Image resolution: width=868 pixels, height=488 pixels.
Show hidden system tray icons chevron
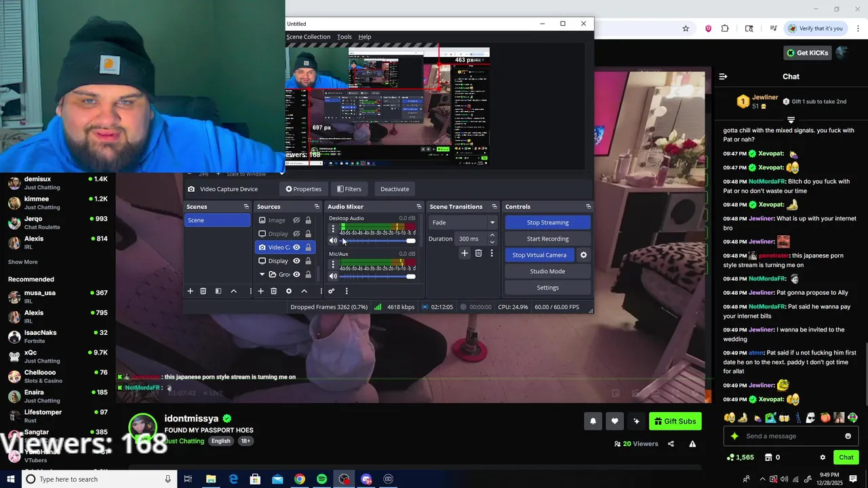click(x=762, y=479)
